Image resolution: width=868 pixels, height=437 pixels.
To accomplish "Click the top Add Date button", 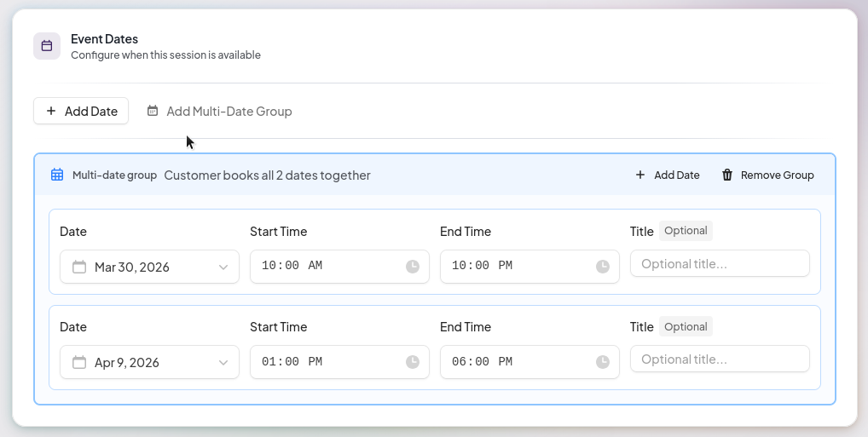I will 81,111.
